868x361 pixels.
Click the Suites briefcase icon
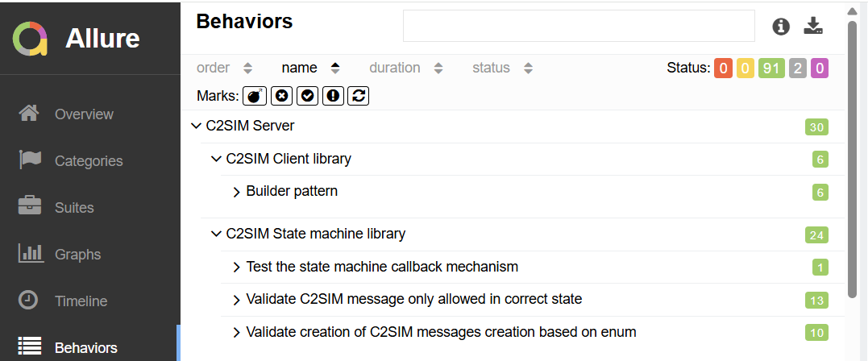coord(30,206)
